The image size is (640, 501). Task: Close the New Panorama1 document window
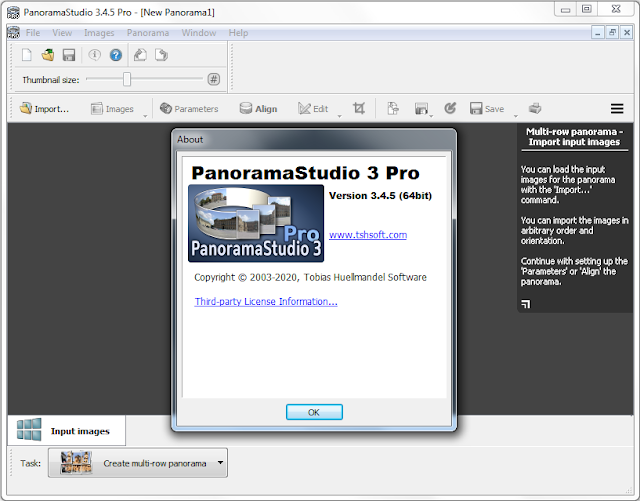click(627, 32)
